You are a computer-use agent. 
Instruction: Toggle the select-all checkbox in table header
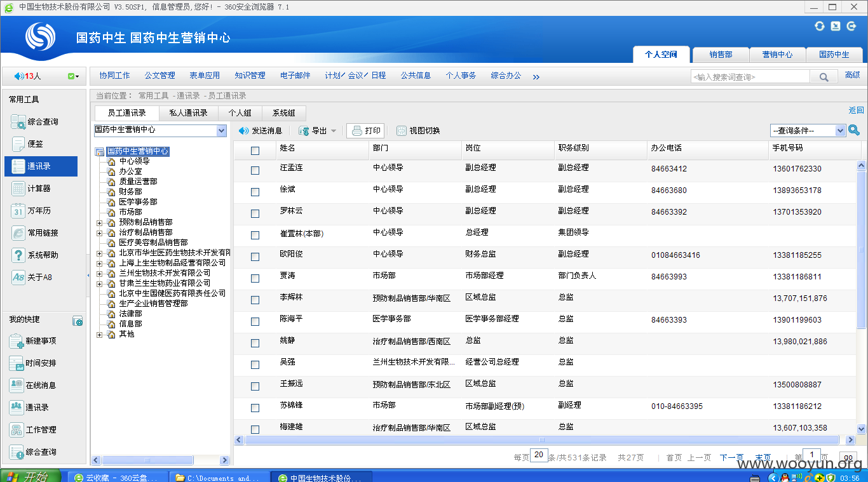pyautogui.click(x=255, y=151)
